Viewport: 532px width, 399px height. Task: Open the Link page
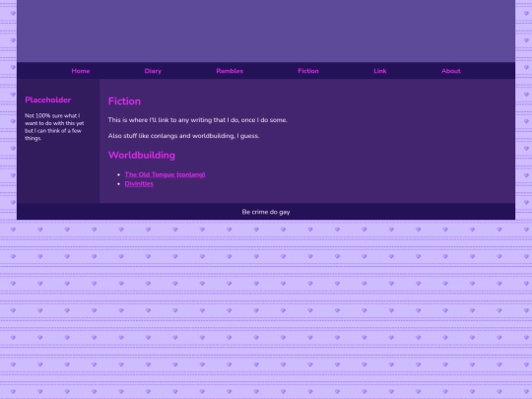(380, 71)
